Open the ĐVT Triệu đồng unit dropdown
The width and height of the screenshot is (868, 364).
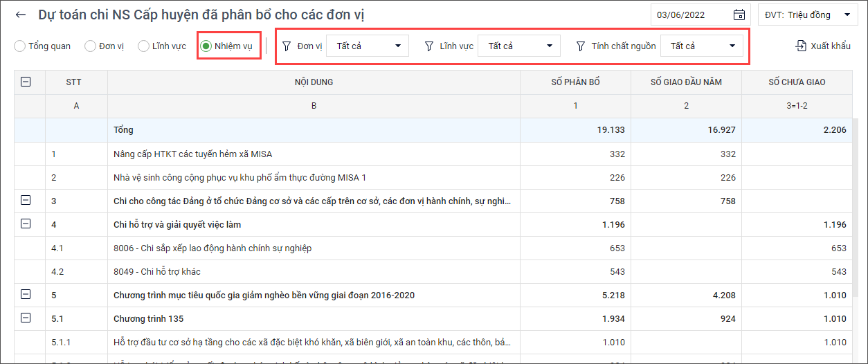click(x=807, y=15)
